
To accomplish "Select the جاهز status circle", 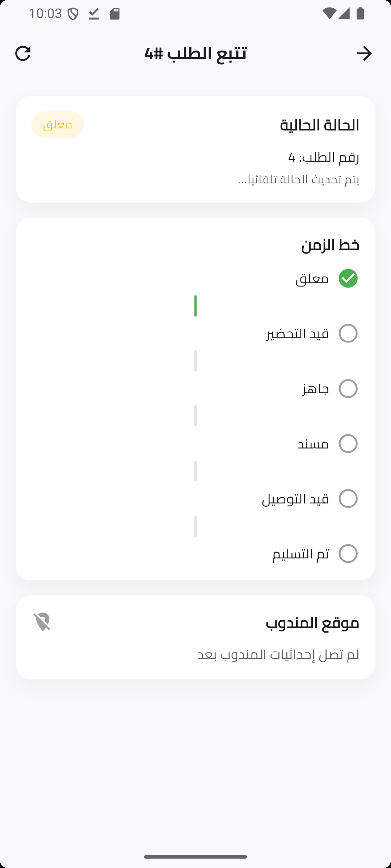I will (x=348, y=389).
